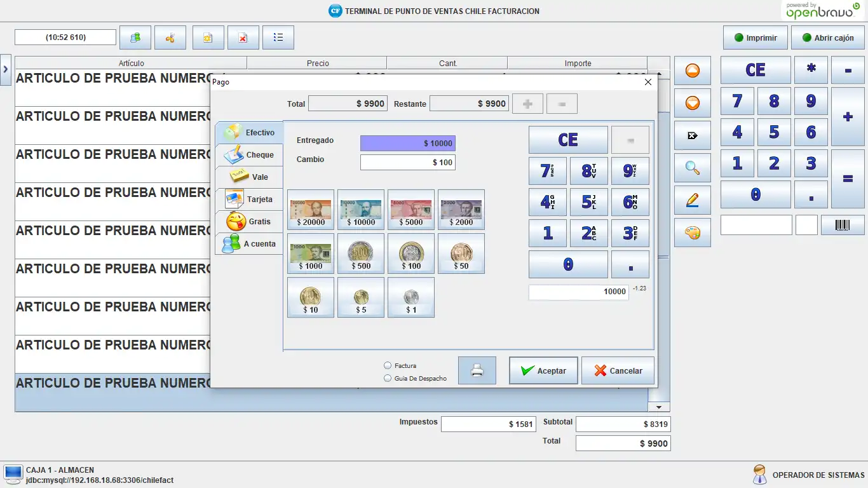The width and height of the screenshot is (868, 488).
Task: Click key 6 MNO on Pago keypad
Action: (630, 202)
